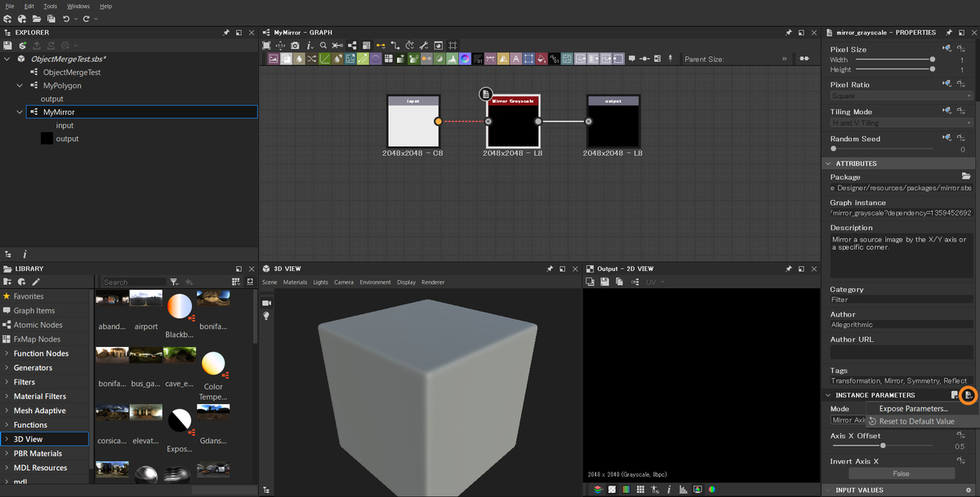Toggle tiling grid icon in 2D view
The image size is (980, 497).
coord(640,490)
